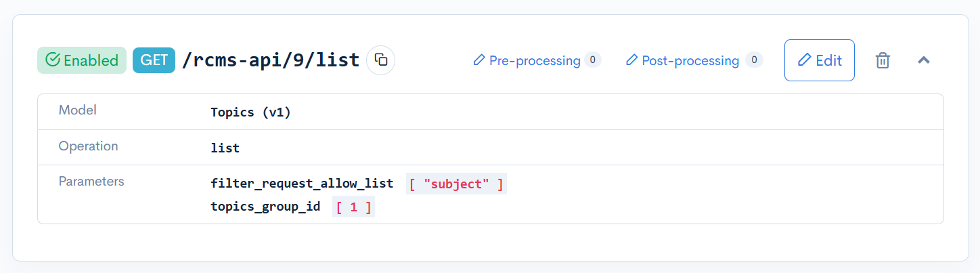Click the [ 1 ] topics_group_id value
The width and height of the screenshot is (980, 273).
coord(353,207)
